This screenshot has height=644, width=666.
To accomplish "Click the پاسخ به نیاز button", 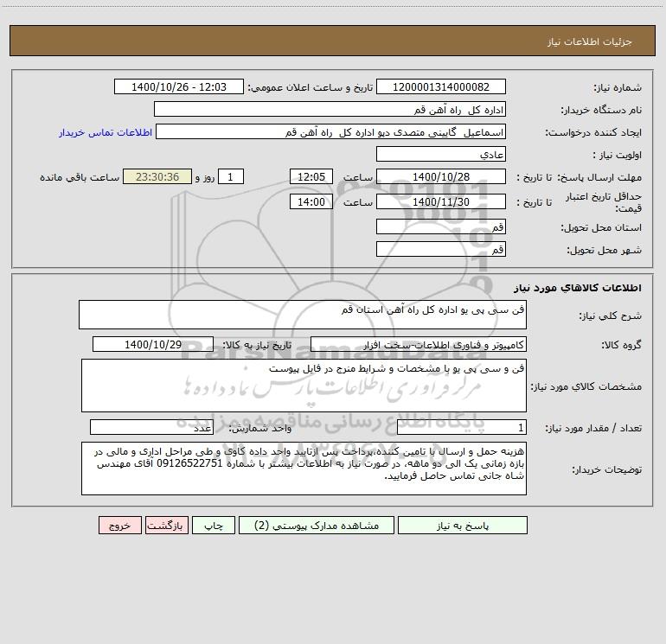I will tap(462, 525).
